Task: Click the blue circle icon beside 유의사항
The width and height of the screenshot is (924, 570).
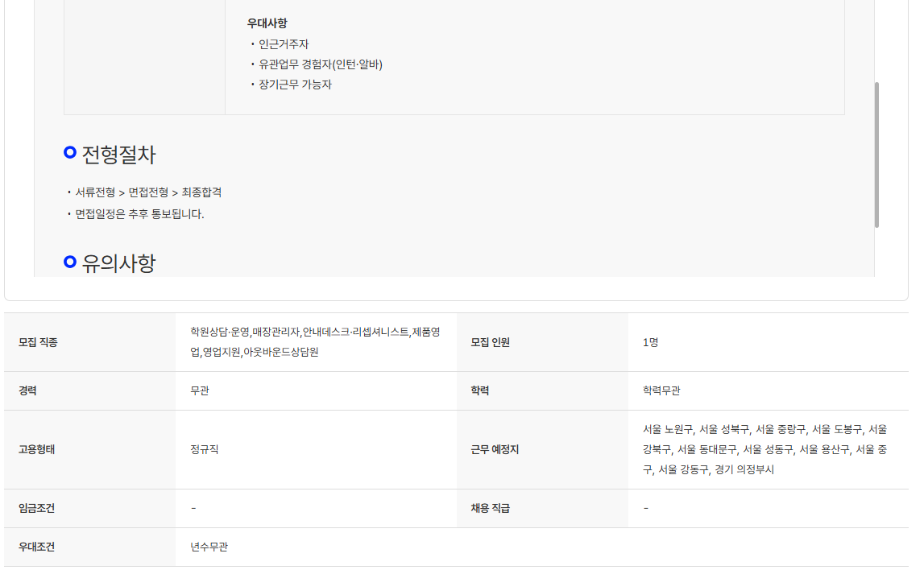Action: tap(70, 261)
